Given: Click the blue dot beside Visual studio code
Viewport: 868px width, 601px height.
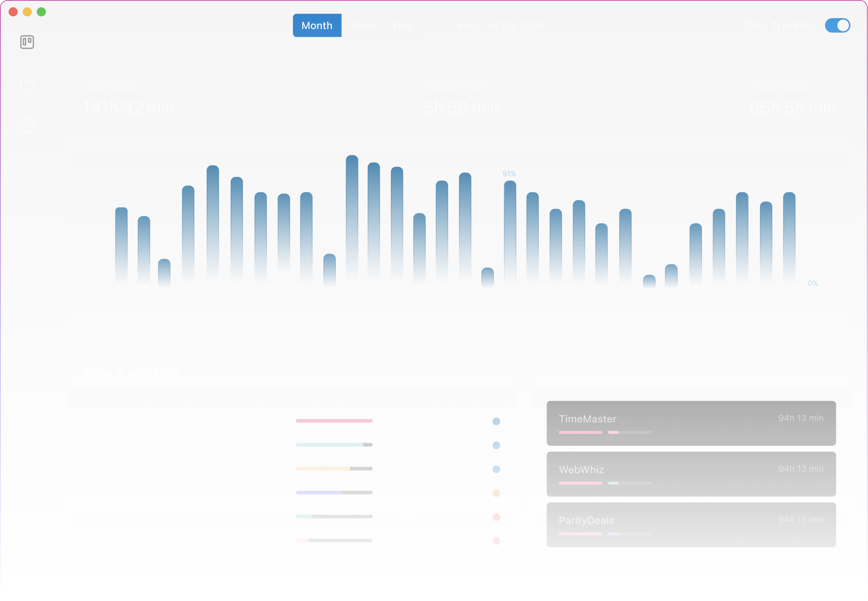Looking at the screenshot, I should point(496,445).
